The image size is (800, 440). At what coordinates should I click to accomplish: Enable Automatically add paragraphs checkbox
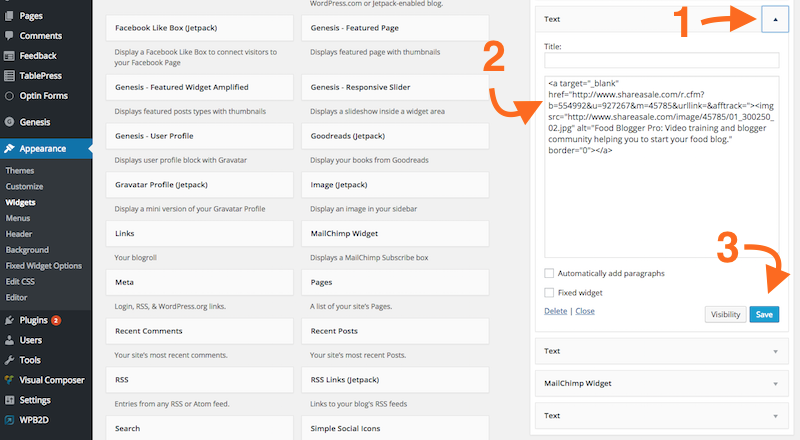(549, 274)
